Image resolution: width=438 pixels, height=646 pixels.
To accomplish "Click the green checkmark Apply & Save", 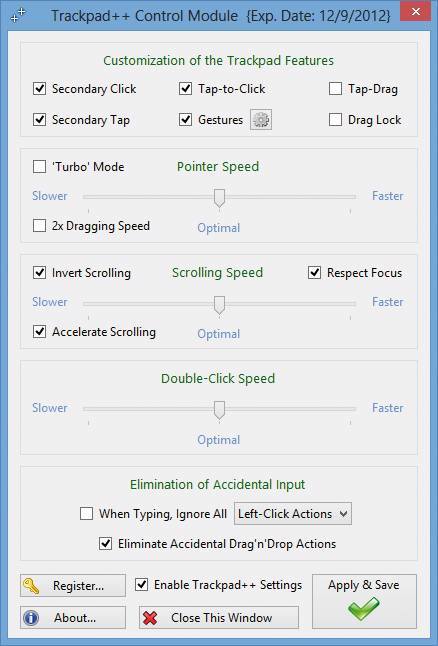I will pos(364,610).
